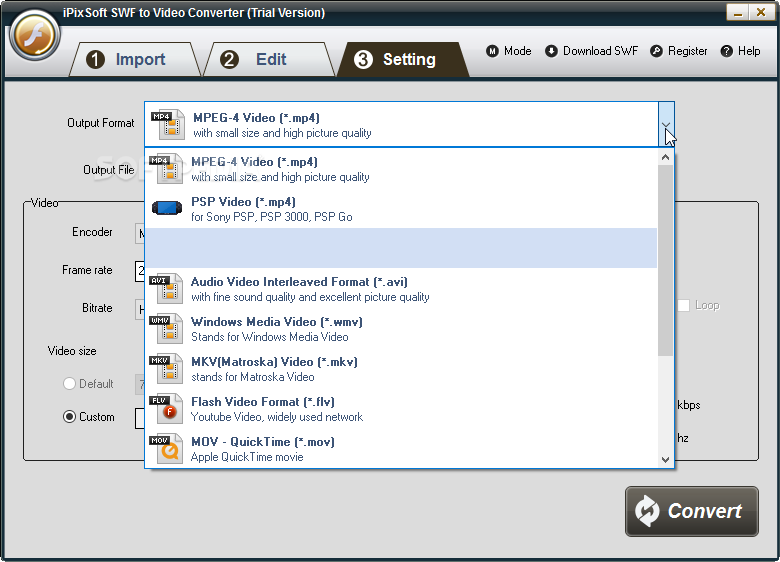Click the format list scroll down arrow
780x562 pixels.
(x=665, y=460)
